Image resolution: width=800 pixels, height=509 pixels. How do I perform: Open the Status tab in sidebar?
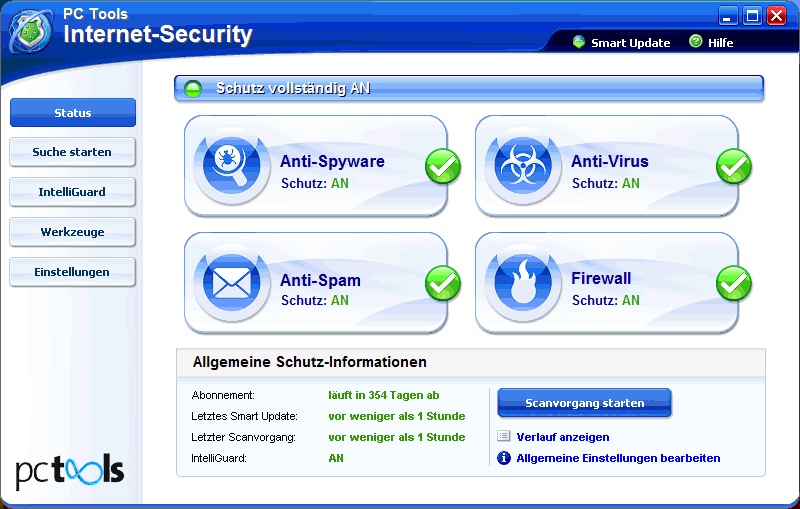tap(72, 113)
